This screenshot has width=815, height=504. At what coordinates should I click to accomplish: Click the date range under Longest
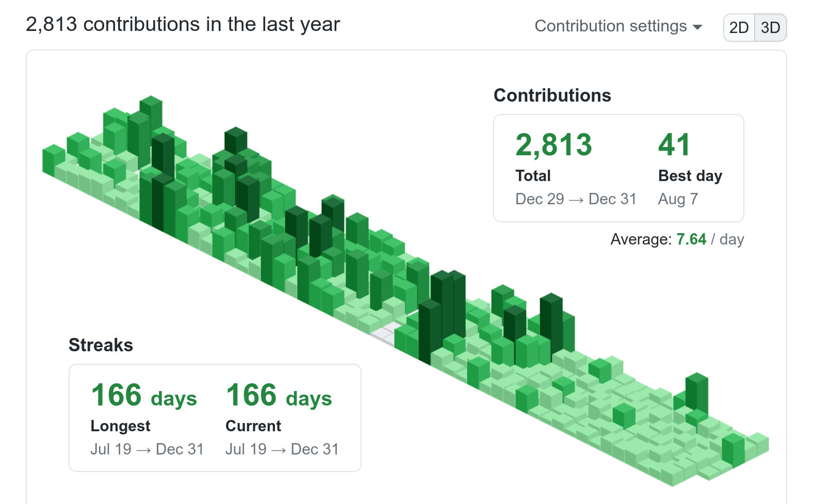click(x=147, y=449)
